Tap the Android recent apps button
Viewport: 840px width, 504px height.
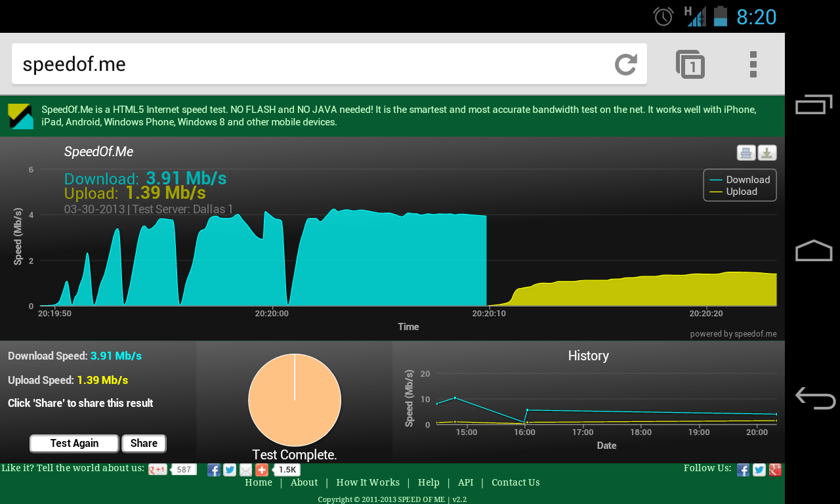pyautogui.click(x=814, y=104)
